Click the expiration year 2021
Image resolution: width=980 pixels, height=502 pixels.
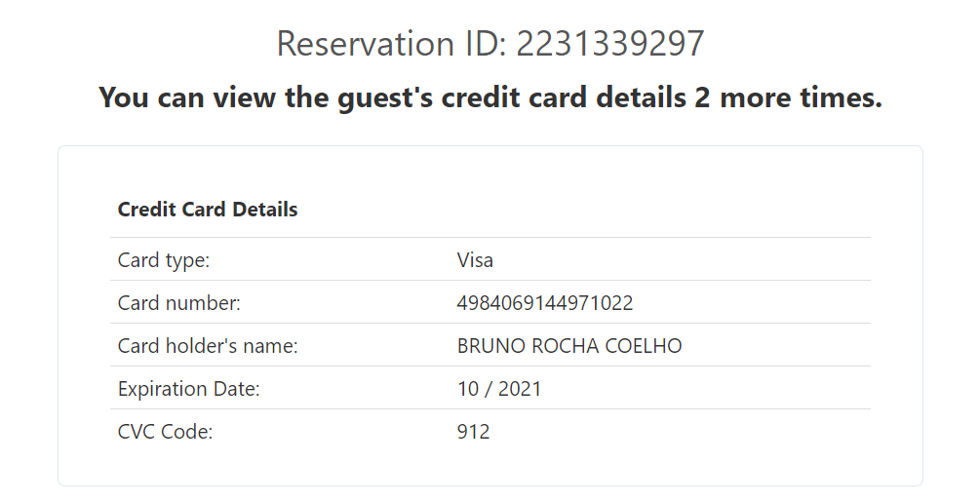point(520,389)
